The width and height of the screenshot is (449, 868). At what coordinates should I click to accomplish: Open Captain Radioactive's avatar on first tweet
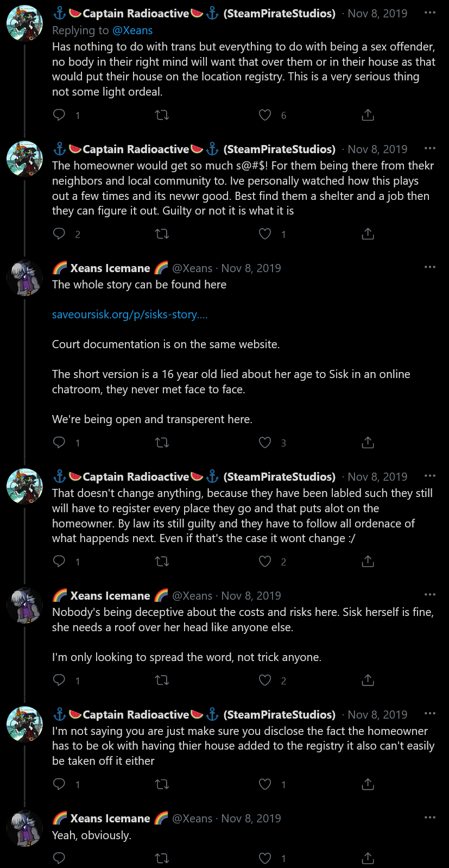tap(24, 23)
